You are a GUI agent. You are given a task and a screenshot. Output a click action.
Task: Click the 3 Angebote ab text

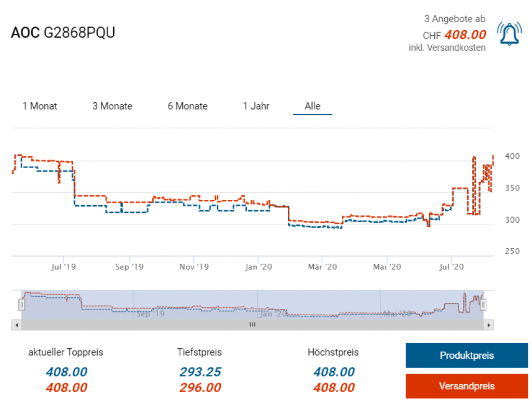click(x=455, y=19)
